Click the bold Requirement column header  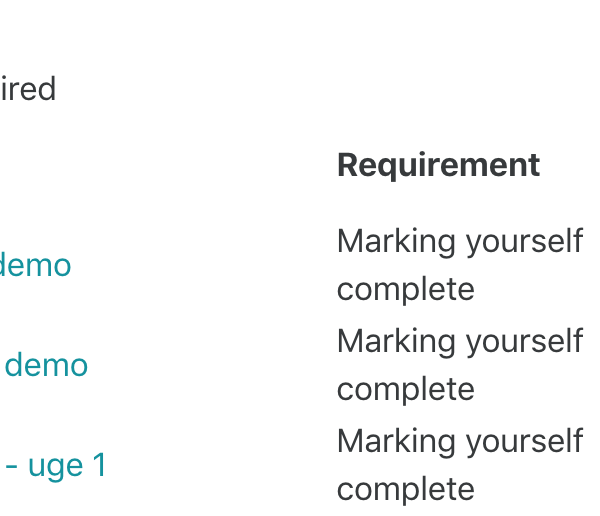click(x=439, y=165)
